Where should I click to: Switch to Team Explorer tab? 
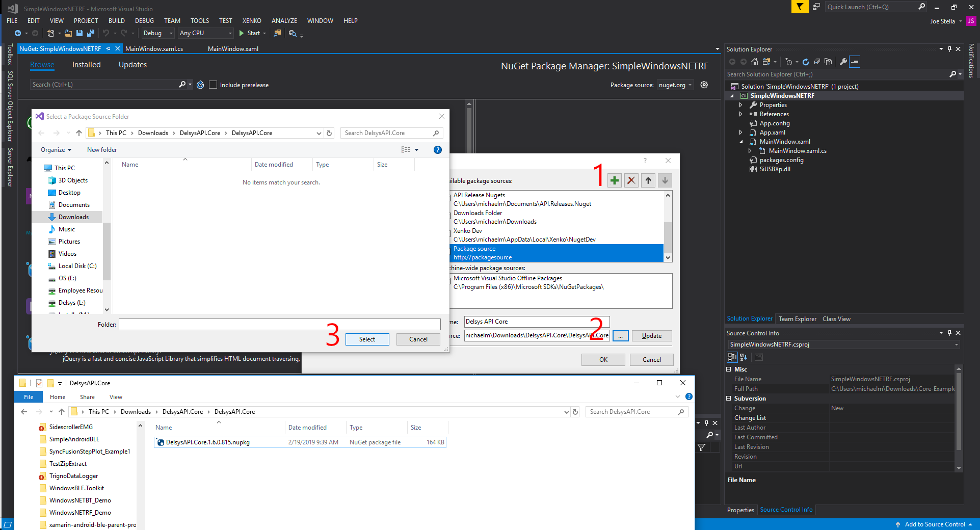click(x=797, y=319)
